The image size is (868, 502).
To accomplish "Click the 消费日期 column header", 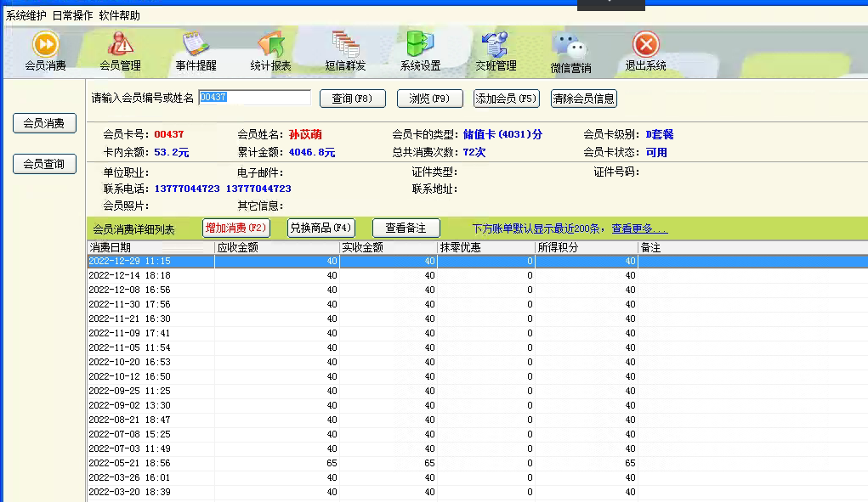I will click(150, 247).
